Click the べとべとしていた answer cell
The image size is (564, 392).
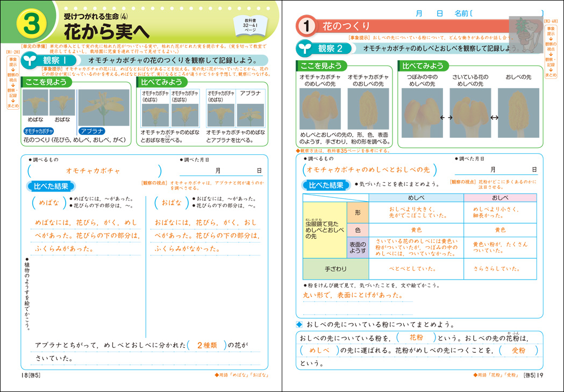(x=417, y=269)
